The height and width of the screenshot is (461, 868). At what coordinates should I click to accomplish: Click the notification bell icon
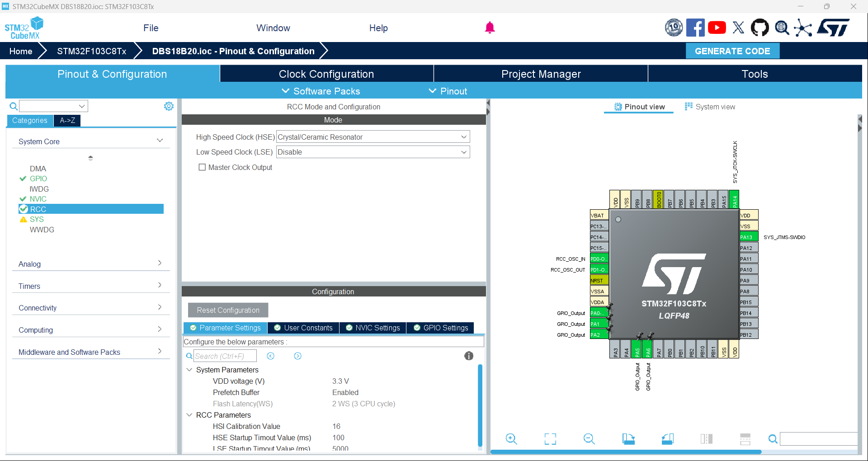click(490, 28)
